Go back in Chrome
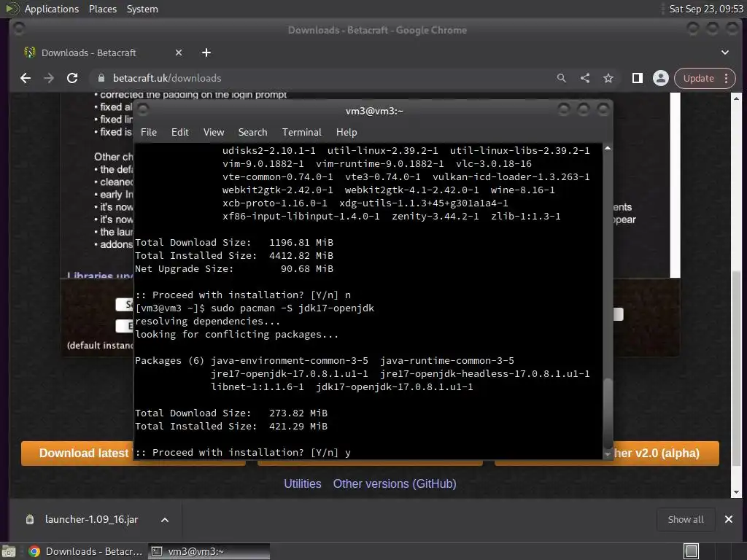Image resolution: width=747 pixels, height=560 pixels. click(26, 78)
